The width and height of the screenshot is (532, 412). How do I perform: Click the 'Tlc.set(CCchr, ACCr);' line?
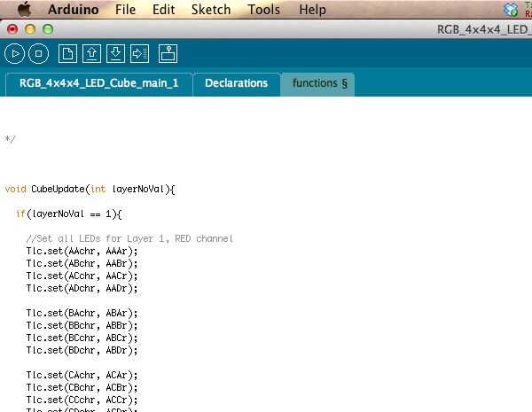(x=82, y=400)
